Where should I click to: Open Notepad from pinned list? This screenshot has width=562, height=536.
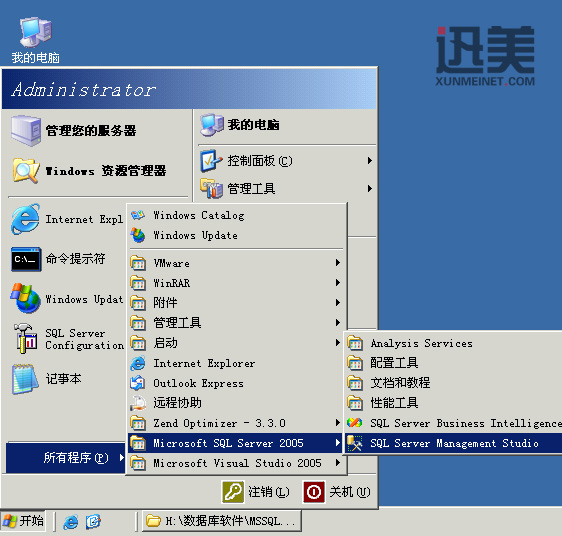click(64, 379)
